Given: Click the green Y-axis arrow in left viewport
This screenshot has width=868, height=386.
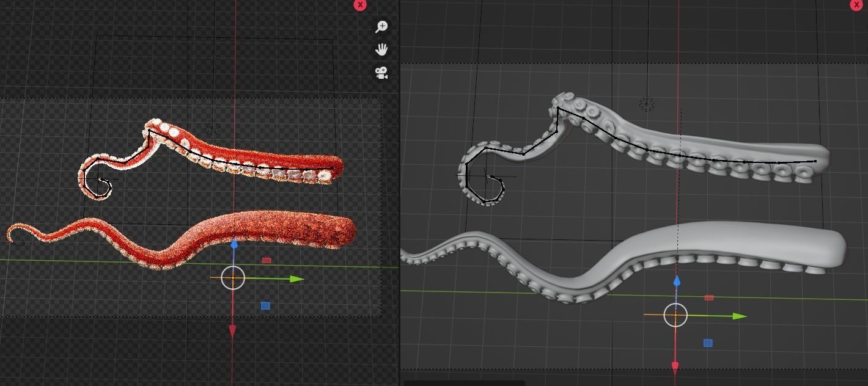Looking at the screenshot, I should pyautogui.click(x=296, y=279).
